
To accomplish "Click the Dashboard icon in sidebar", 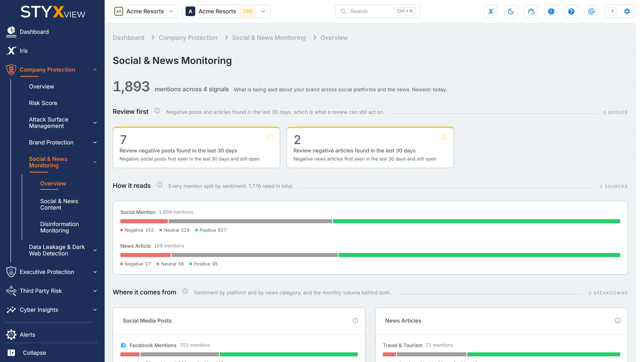I will click(x=11, y=32).
